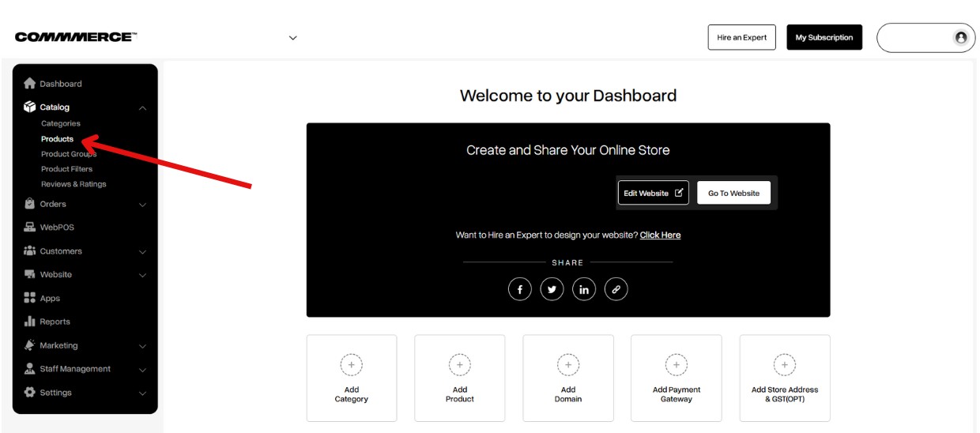Click the Catalog label in sidebar

click(x=55, y=107)
